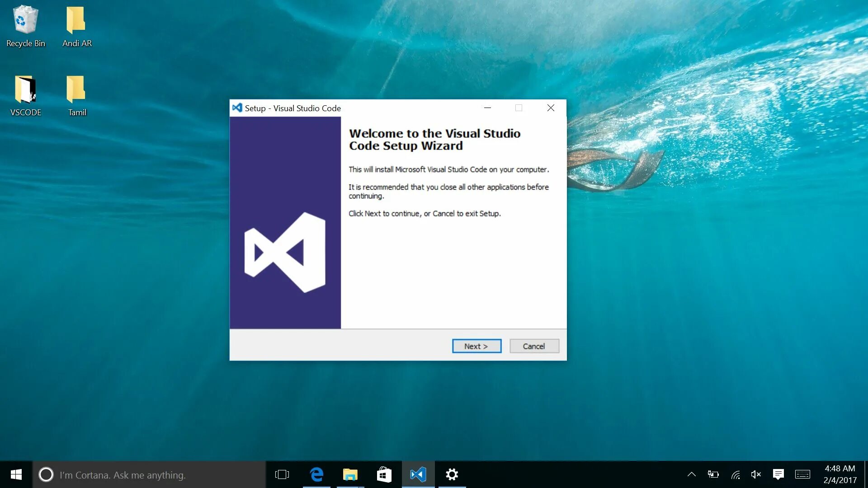Click the 'Click Next to continue' text
The image size is (868, 488).
(x=385, y=214)
